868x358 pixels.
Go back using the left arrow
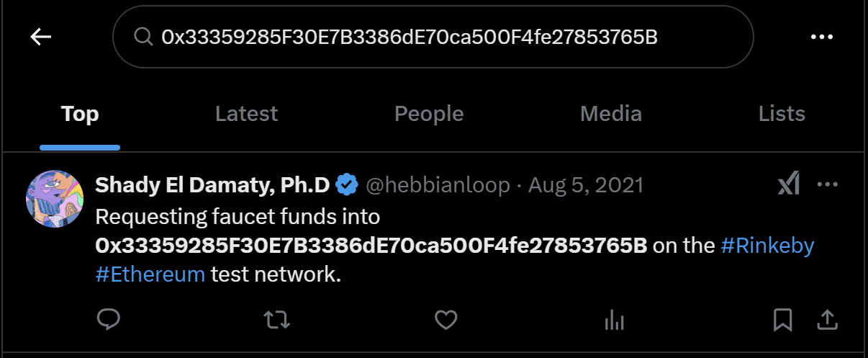click(41, 37)
